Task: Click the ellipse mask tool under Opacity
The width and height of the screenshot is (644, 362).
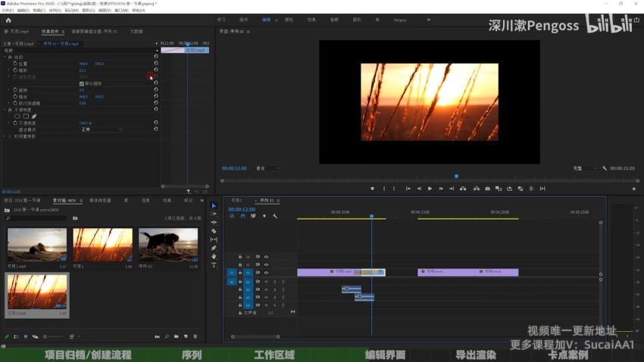Action: 17,117
